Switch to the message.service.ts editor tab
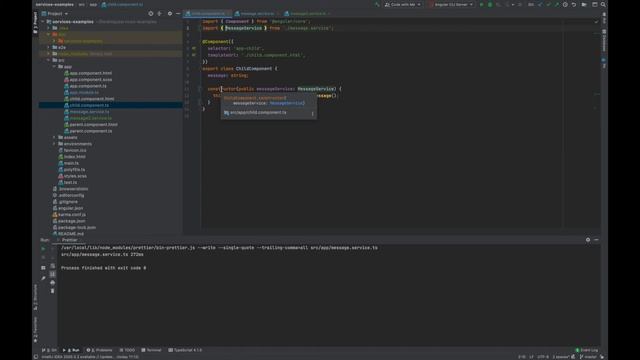This screenshot has width=640, height=360. point(257,13)
